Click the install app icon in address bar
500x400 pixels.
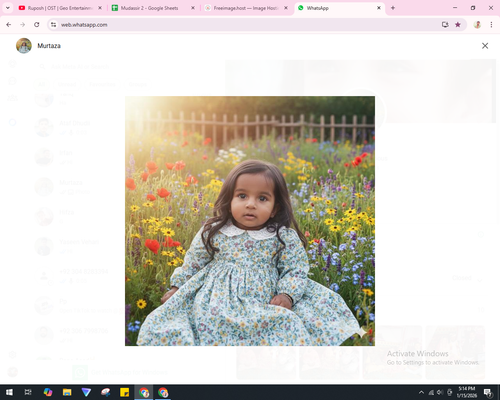tap(445, 25)
